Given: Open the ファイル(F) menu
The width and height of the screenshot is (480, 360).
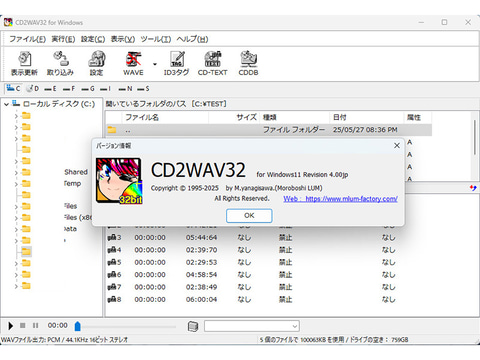Looking at the screenshot, I should [x=27, y=39].
